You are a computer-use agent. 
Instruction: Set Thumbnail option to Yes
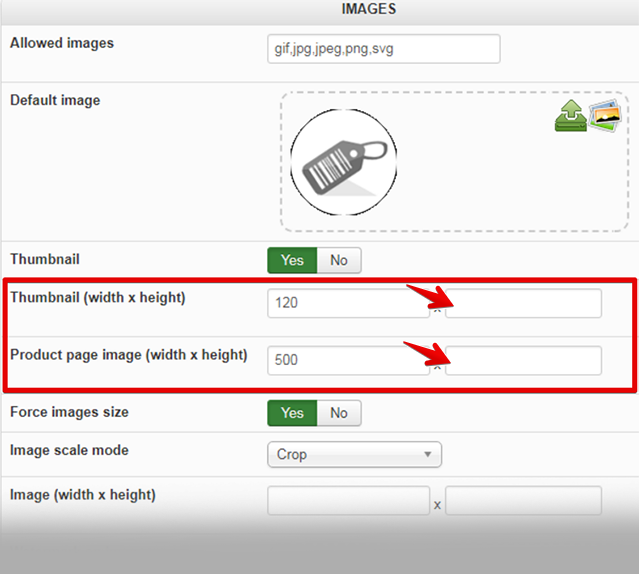coord(292,260)
